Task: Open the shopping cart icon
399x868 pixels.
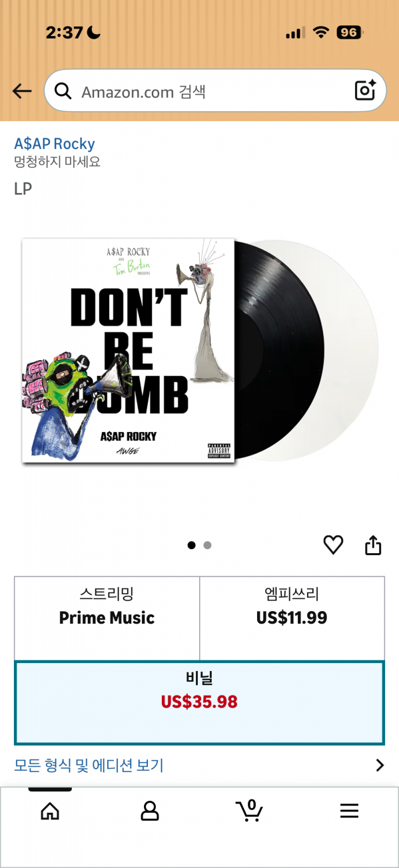Action: (x=249, y=810)
